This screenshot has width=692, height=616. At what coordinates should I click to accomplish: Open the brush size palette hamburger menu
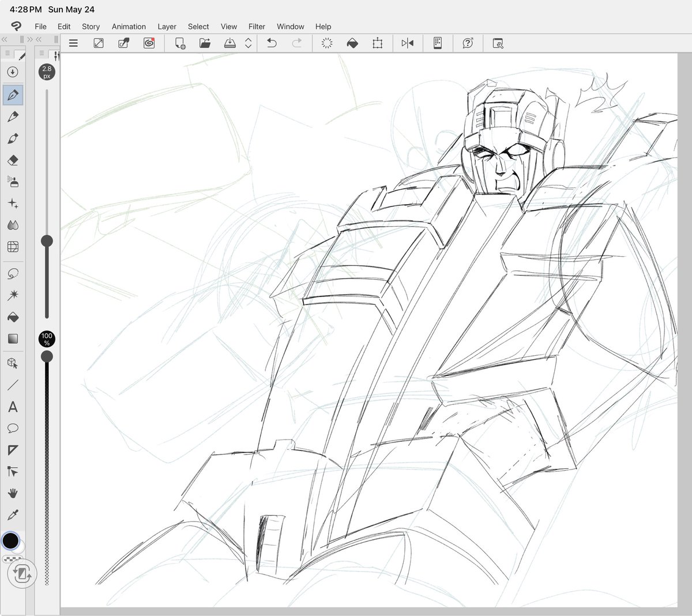point(42,53)
